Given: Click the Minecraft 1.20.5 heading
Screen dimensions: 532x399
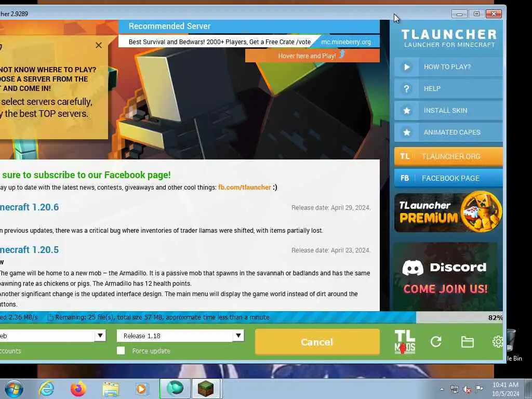Looking at the screenshot, I should pos(29,250).
